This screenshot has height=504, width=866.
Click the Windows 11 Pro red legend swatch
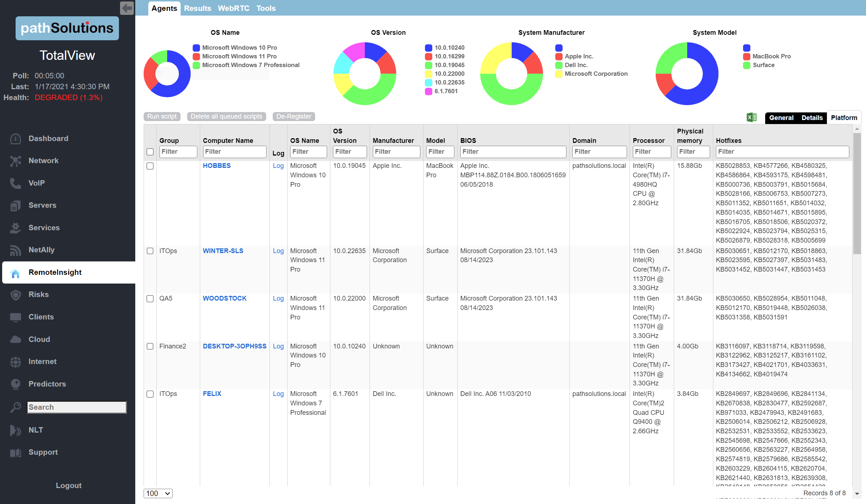point(196,57)
